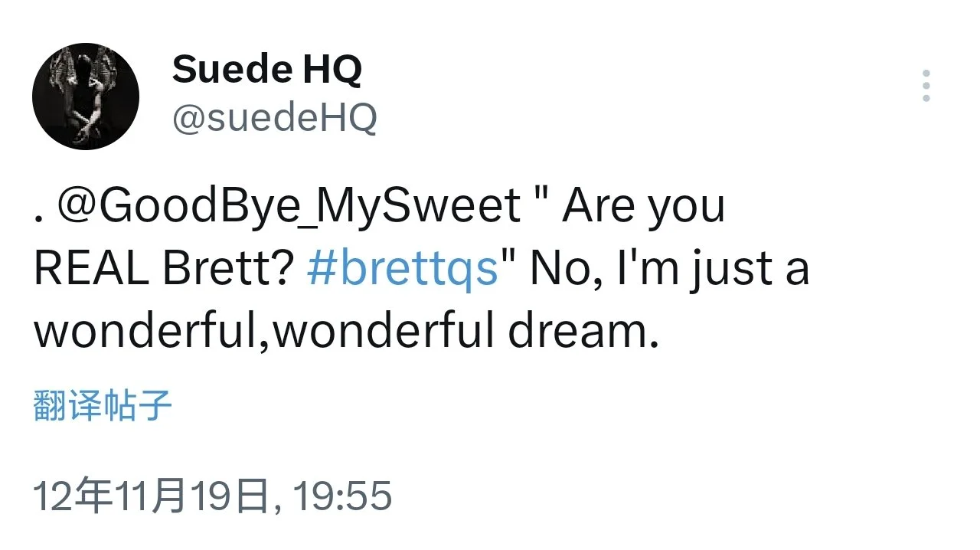This screenshot has width=980, height=550.
Task: Click the word "REAL" in the tweet
Action: pos(91,270)
